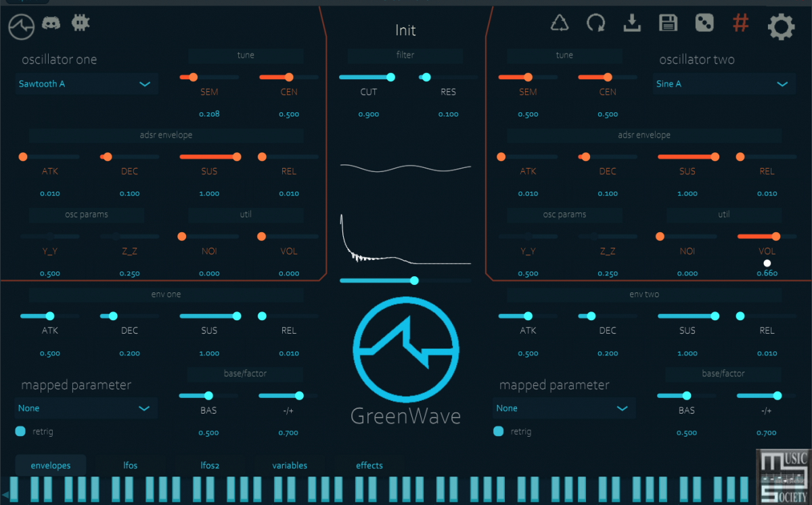Adjust oscillator one Z_Z slider
This screenshot has width=812, height=505.
(130, 236)
